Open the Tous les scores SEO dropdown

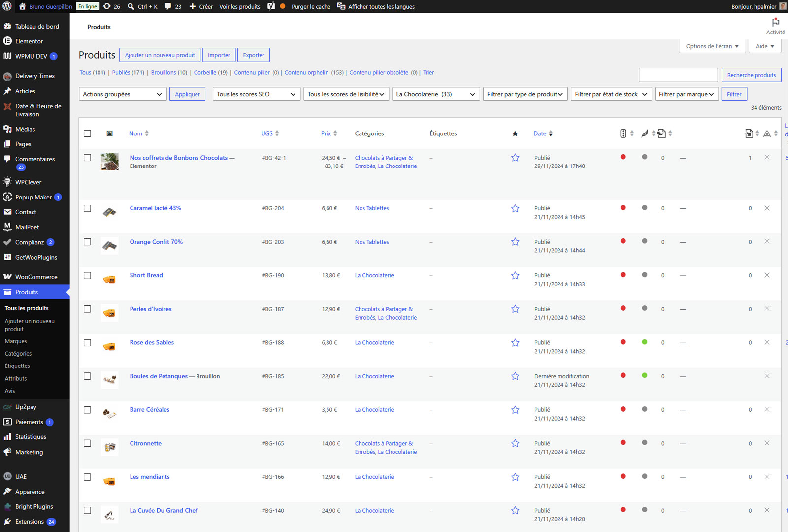[x=257, y=94]
